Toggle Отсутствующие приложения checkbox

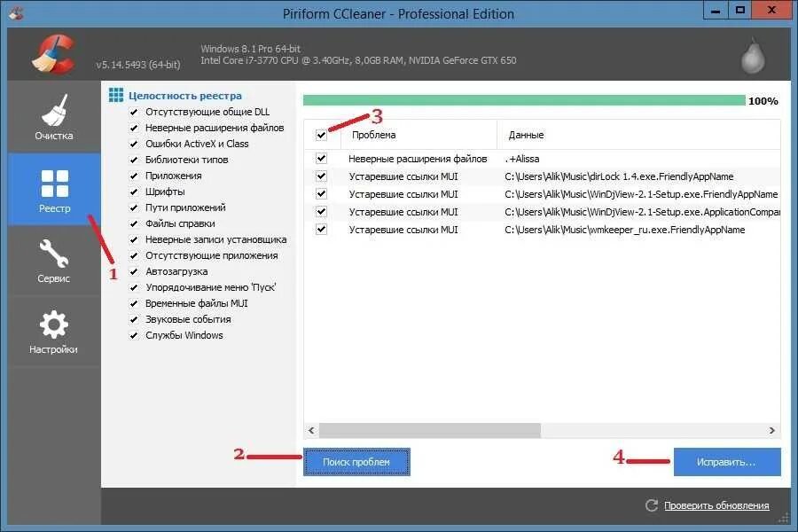point(134,255)
